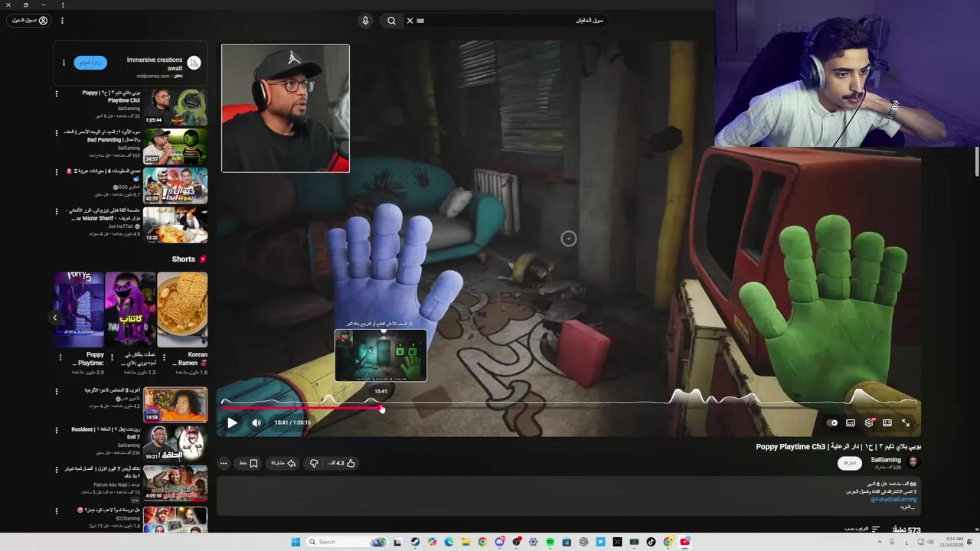
Task: Switch the player to theater mode
Action: (887, 422)
